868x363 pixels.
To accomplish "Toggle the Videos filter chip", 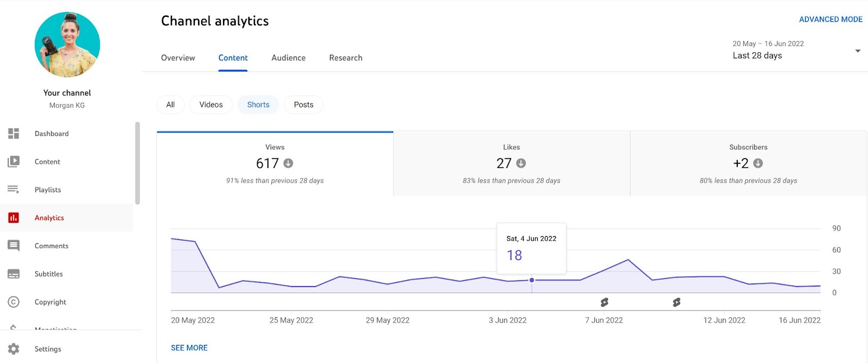I will click(210, 105).
